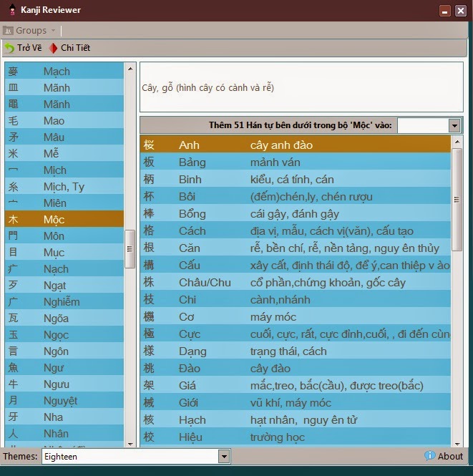Click the kanji list scrollbar thumb
473x476 pixels.
coord(457,200)
